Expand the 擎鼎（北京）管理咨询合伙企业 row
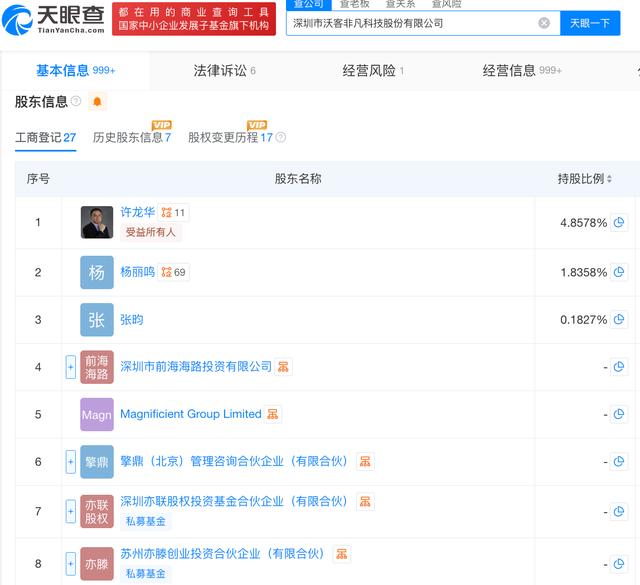 pyautogui.click(x=70, y=461)
